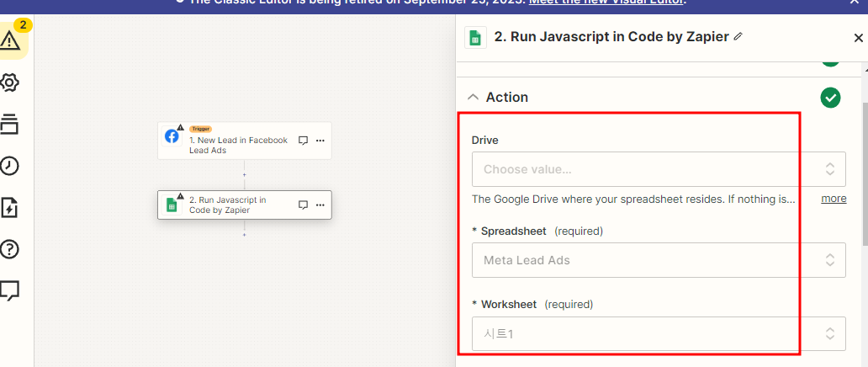Add comment on Run Javascript step
This screenshot has width=868, height=367.
pos(303,205)
